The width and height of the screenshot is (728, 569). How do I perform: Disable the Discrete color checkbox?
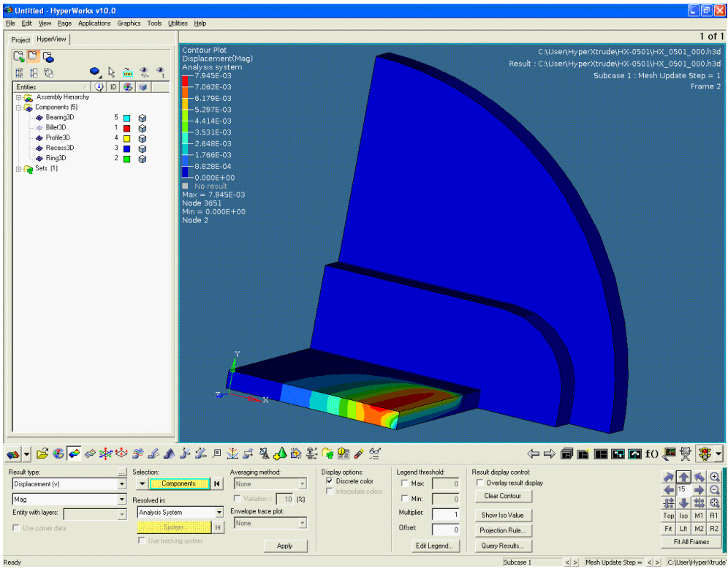click(x=330, y=481)
